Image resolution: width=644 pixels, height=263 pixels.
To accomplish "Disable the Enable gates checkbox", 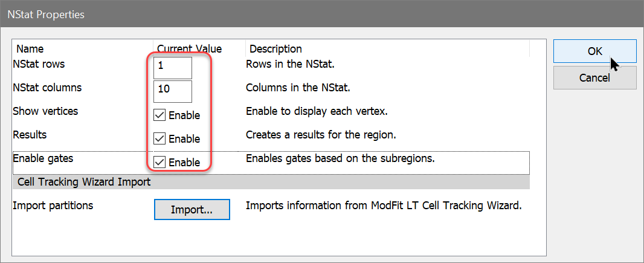I will 160,162.
